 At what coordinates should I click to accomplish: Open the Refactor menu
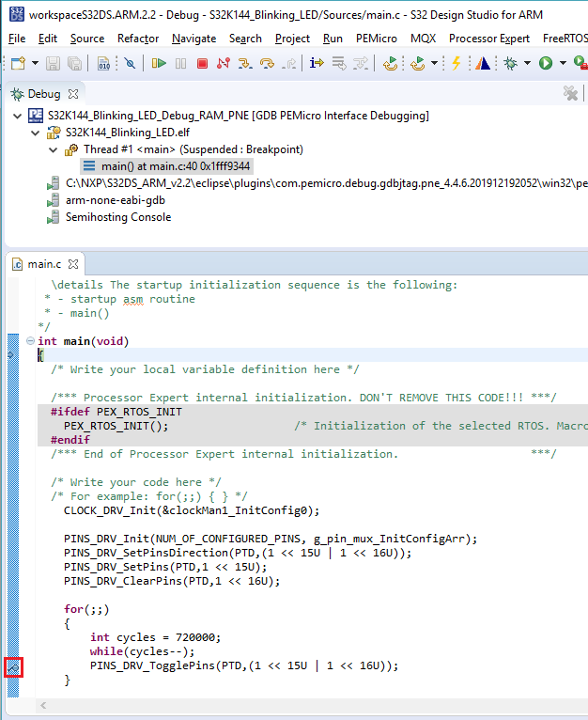click(138, 39)
